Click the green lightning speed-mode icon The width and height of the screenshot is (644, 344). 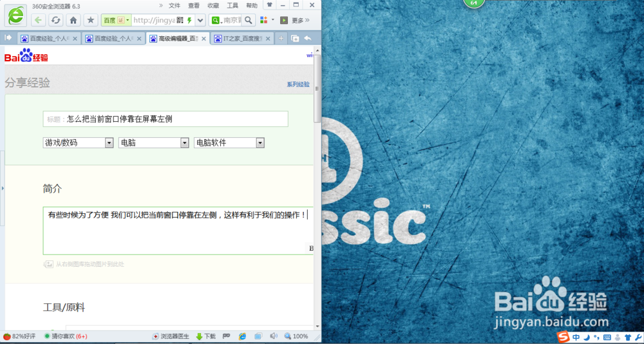pyautogui.click(x=189, y=20)
